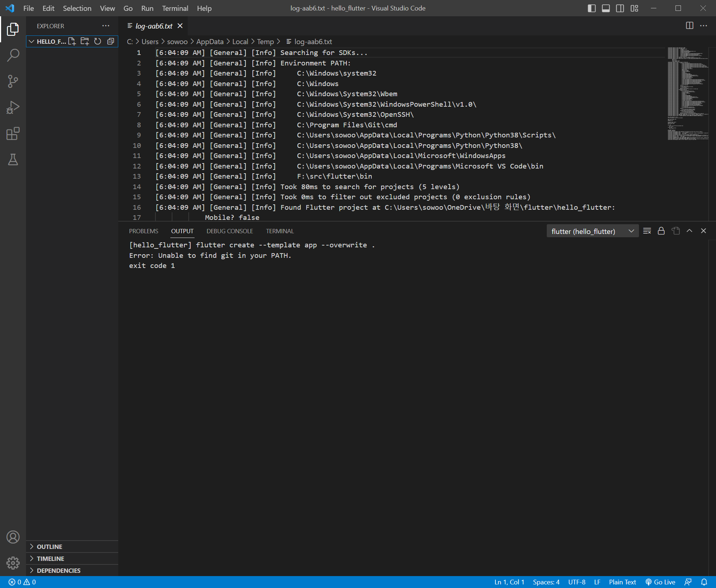The width and height of the screenshot is (716, 588).
Task: Expand the TIMELINE section
Action: point(72,559)
